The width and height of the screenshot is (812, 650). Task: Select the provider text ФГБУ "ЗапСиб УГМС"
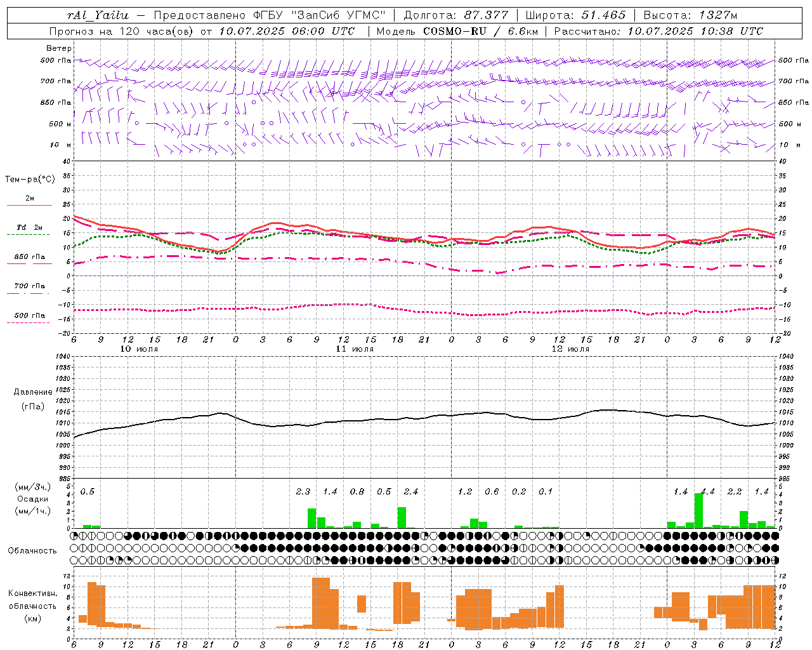click(319, 15)
